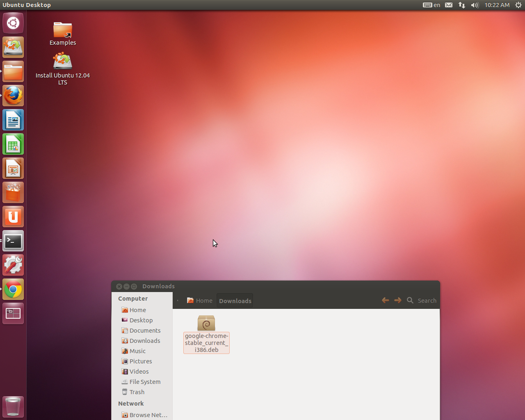This screenshot has width=525, height=420.
Task: Open the Files manager from the launcher
Action: tap(13, 71)
